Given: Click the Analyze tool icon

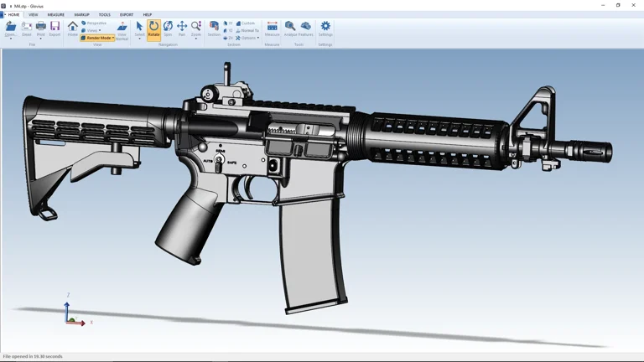Looking at the screenshot, I should pyautogui.click(x=290, y=28).
